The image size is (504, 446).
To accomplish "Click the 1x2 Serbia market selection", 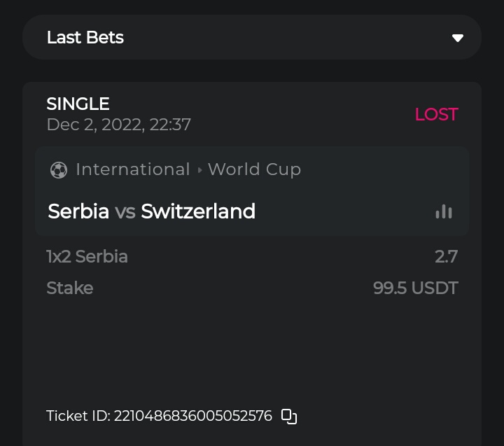I will (87, 257).
